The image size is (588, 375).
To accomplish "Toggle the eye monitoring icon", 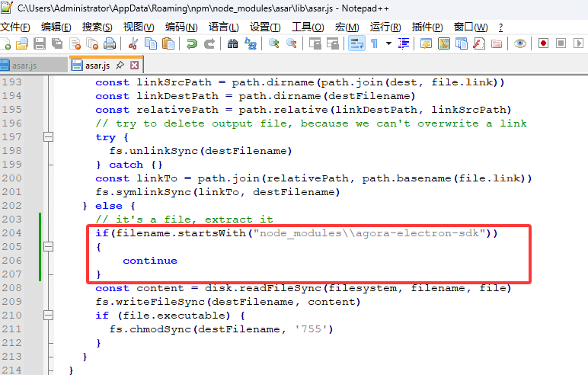I will pos(519,43).
